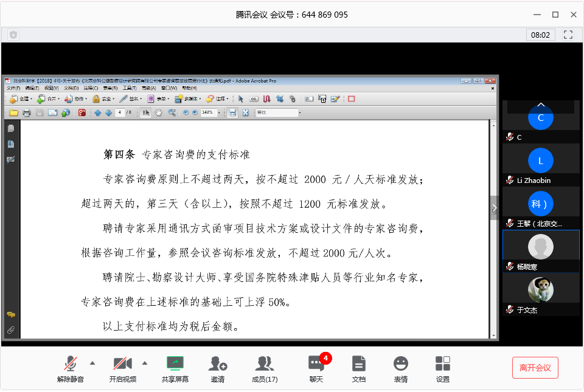Select Acrobat link tool icon
584x392 pixels.
[x=266, y=99]
